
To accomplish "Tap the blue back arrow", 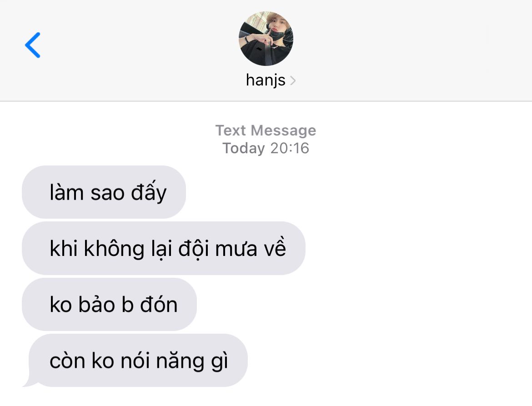I will click(33, 45).
